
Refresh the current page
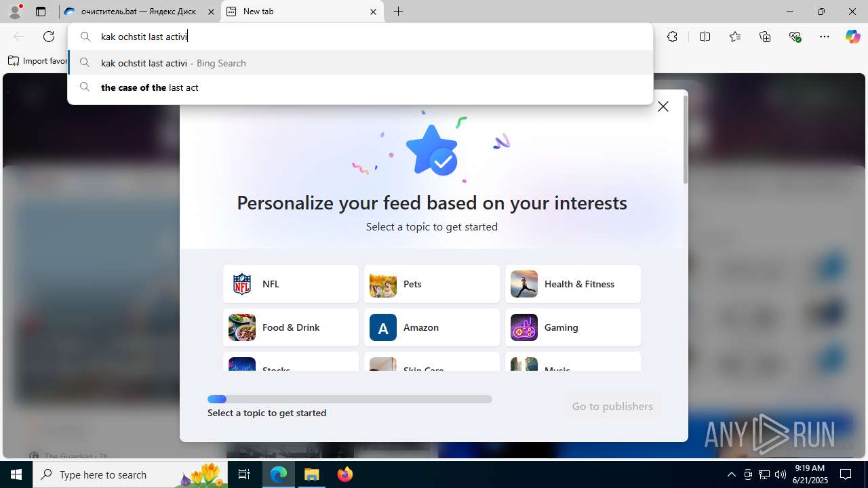pyautogui.click(x=49, y=37)
